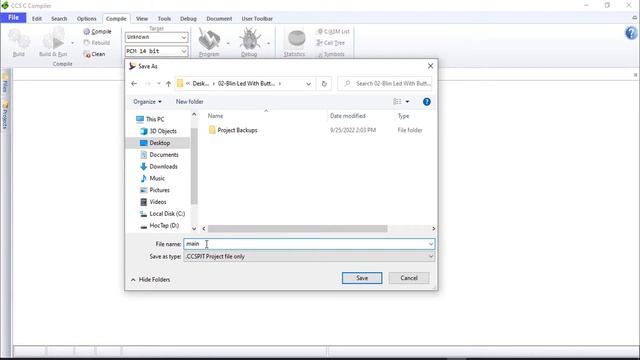Open the C/ASM List item
The image size is (640, 360).
(x=333, y=31)
